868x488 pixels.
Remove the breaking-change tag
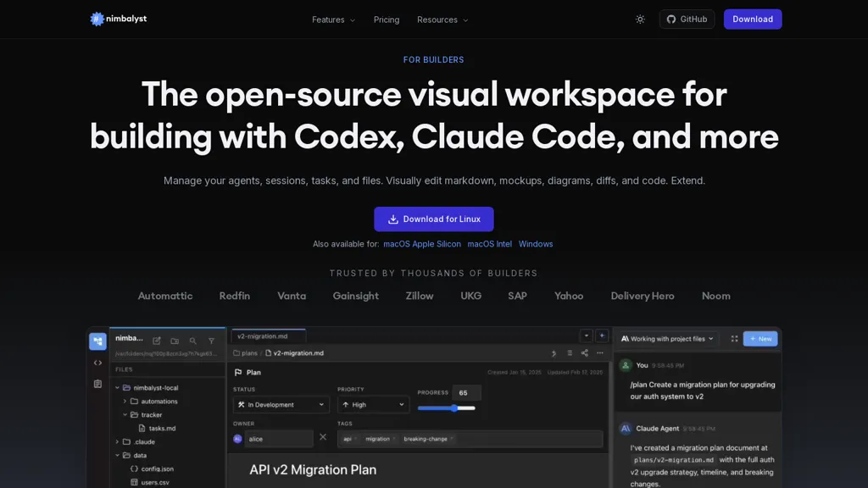(x=452, y=439)
